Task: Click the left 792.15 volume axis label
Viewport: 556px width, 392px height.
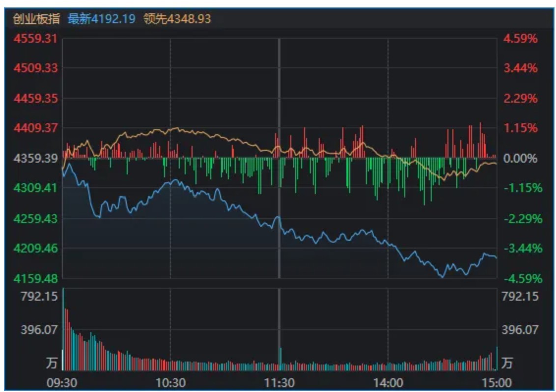Action: pyautogui.click(x=39, y=296)
